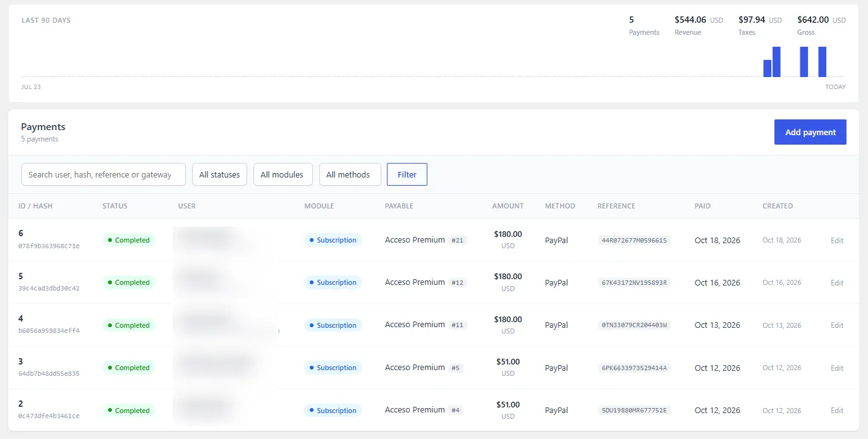The width and height of the screenshot is (868, 439).
Task: Click the Acceso Premium payable in payment 6 row
Action: click(x=415, y=240)
